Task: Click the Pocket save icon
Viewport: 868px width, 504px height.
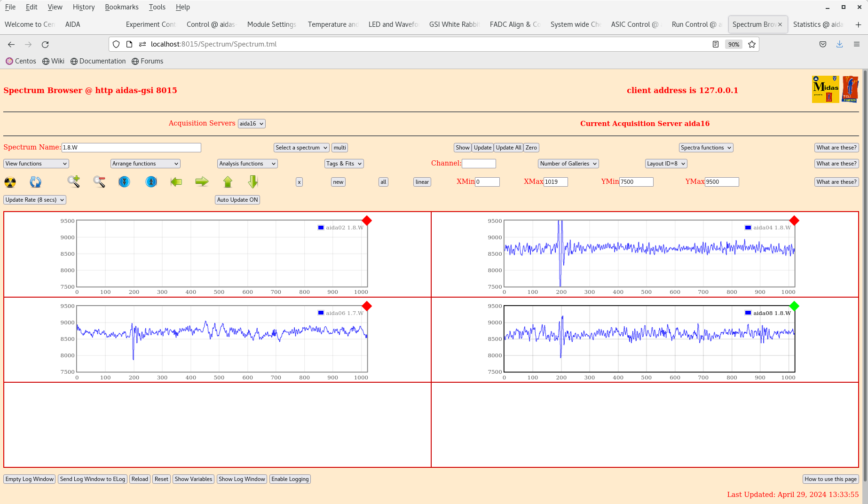Action: pos(823,44)
